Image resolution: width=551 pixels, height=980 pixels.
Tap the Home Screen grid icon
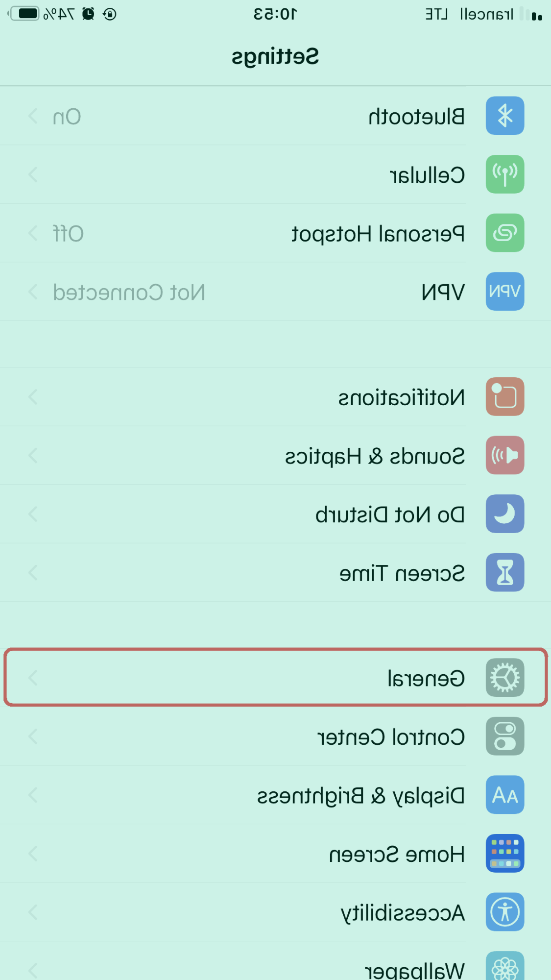pyautogui.click(x=504, y=853)
